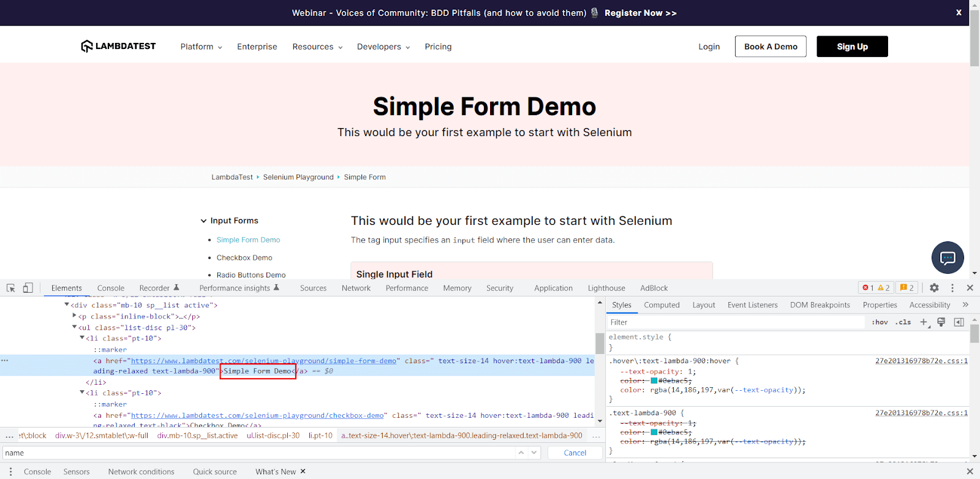Open the Developers dropdown menu

(383, 47)
